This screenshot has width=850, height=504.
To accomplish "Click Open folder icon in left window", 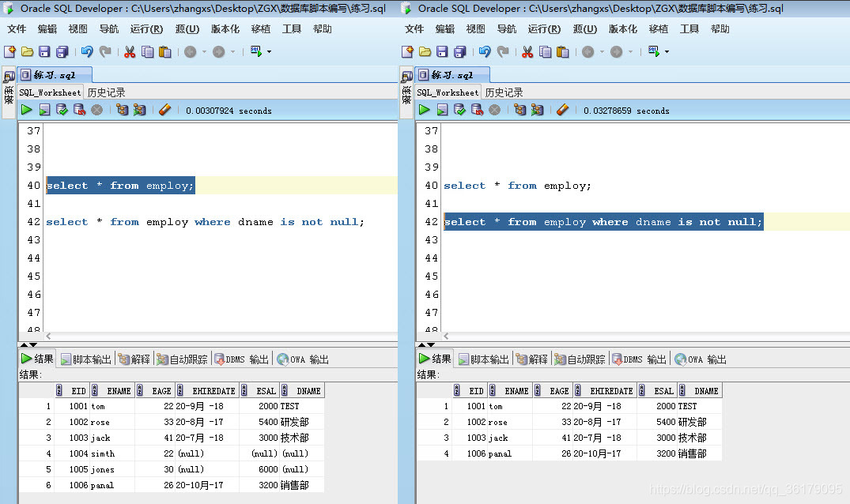I will 27,51.
